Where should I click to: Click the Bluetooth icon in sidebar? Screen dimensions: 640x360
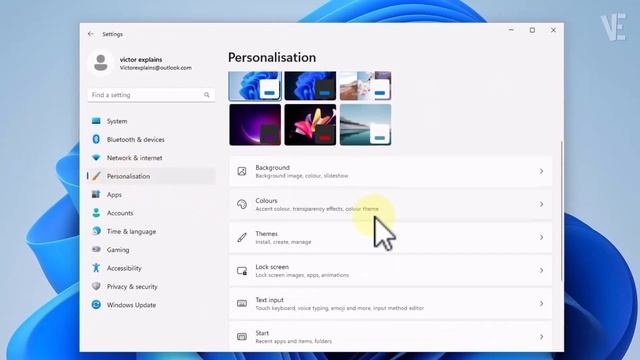tap(96, 139)
